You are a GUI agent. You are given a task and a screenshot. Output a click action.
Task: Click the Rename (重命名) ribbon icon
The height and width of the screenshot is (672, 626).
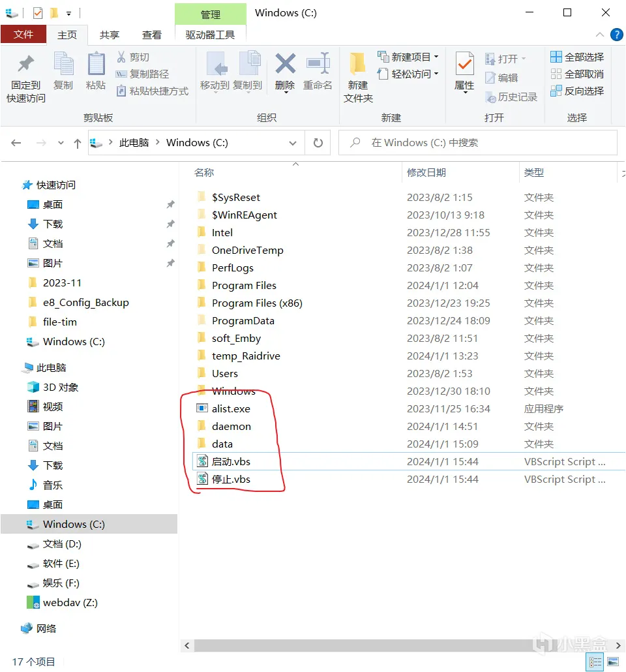tap(318, 64)
